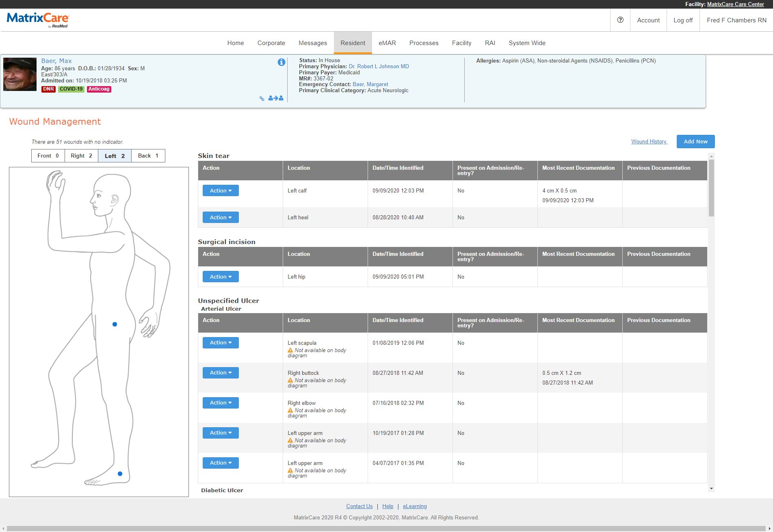Switch to the Right body view
This screenshot has height=532, width=773.
point(81,156)
